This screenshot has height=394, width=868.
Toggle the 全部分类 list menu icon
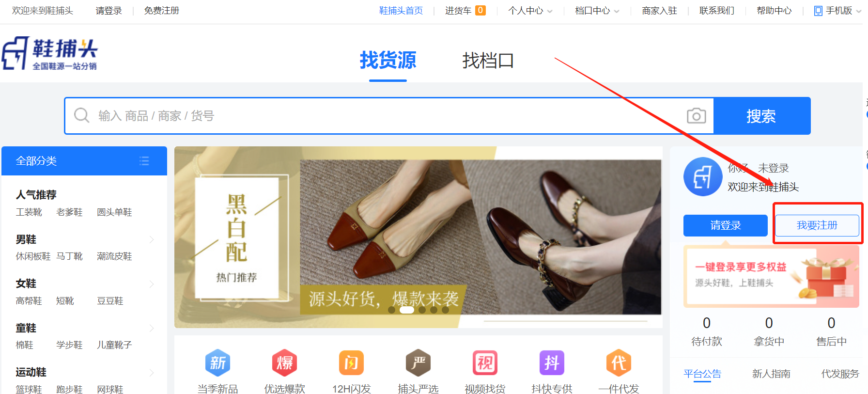pyautogui.click(x=144, y=161)
